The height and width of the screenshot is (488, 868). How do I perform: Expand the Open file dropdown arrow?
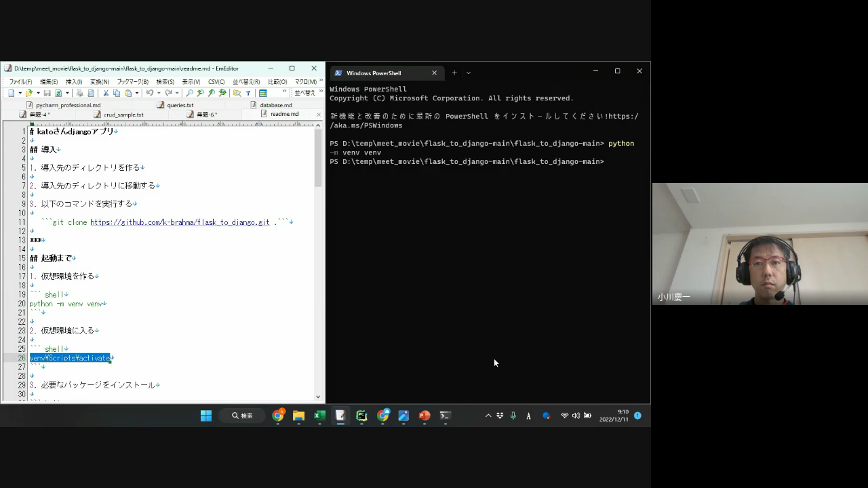[x=38, y=93]
